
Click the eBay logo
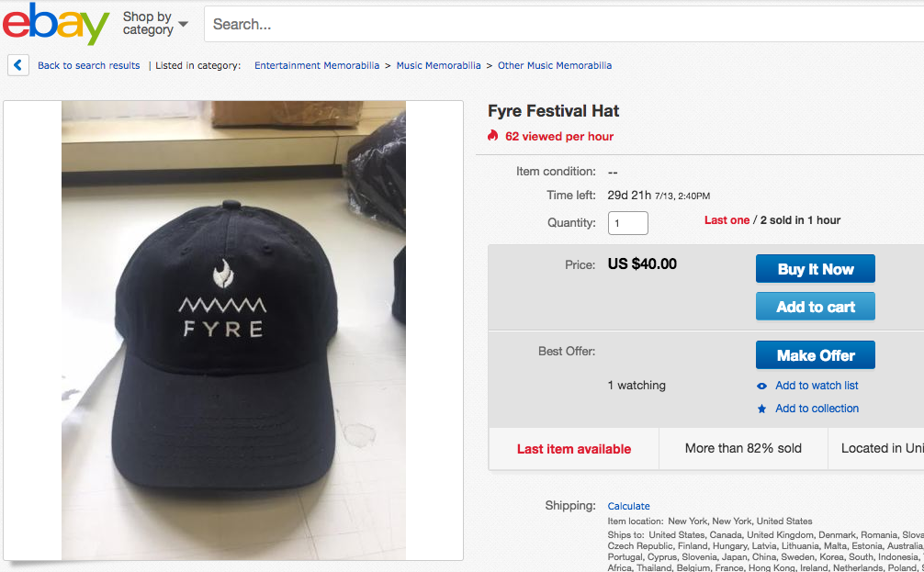point(56,24)
